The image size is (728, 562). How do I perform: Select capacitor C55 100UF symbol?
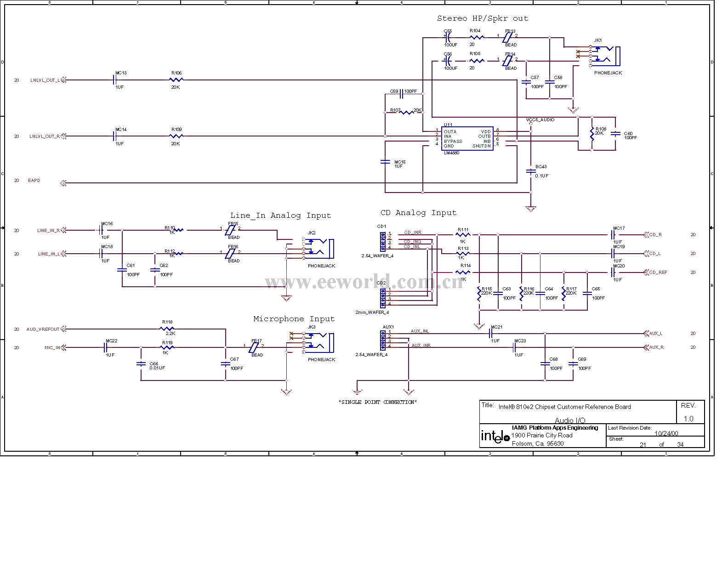pyautogui.click(x=448, y=37)
